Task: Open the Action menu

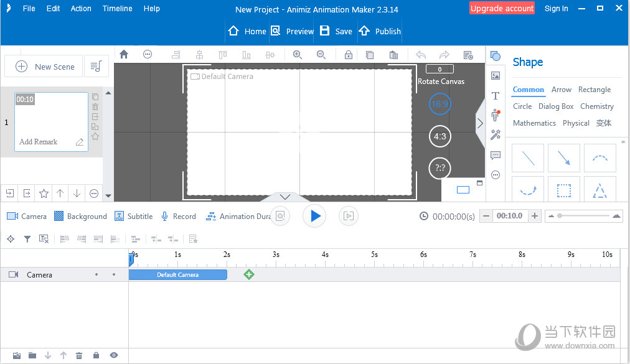Action: click(81, 9)
